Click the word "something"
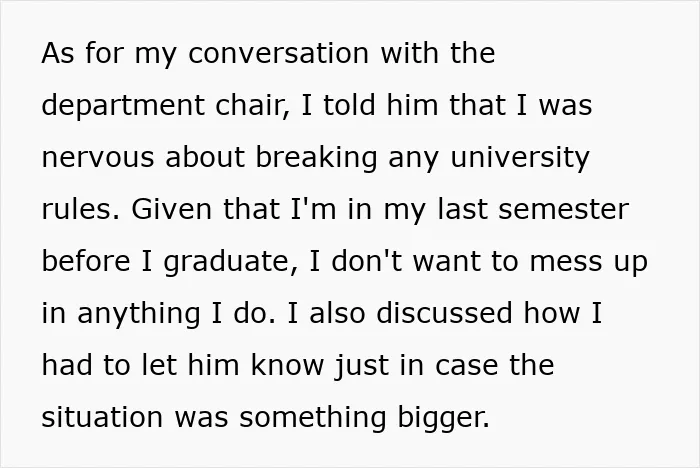700x468 pixels. (x=312, y=418)
